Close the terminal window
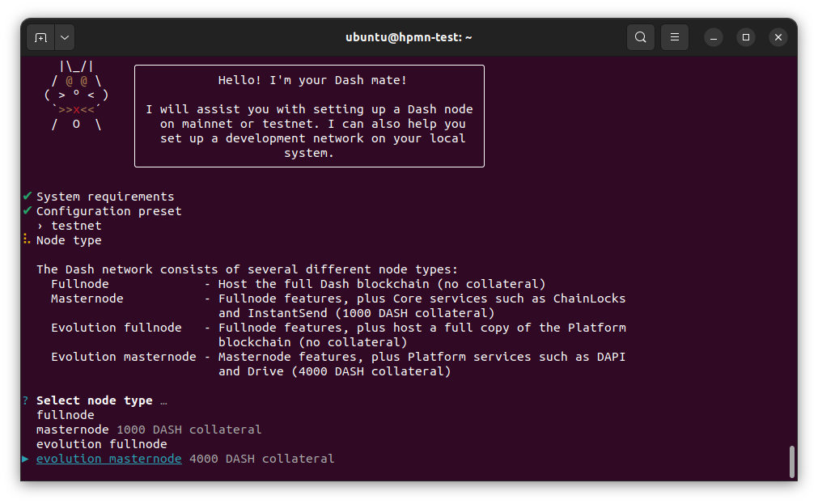Image resolution: width=818 pixels, height=504 pixels. coord(778,37)
